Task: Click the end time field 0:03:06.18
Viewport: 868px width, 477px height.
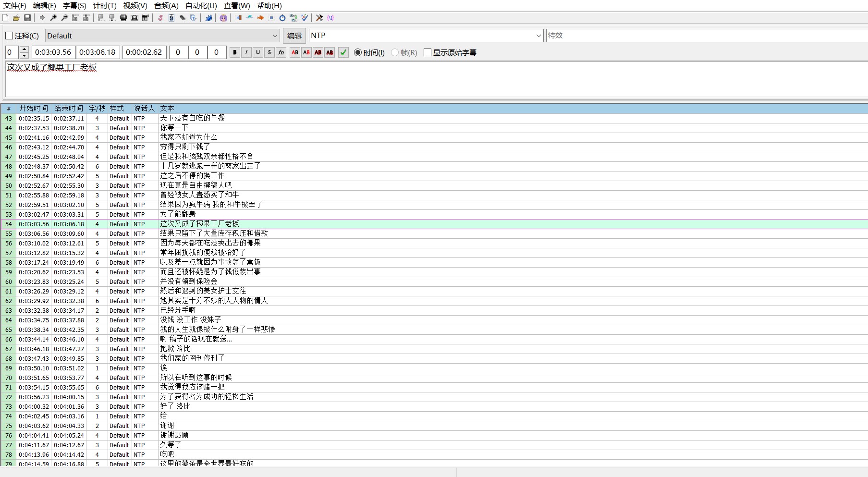Action: [x=98, y=52]
